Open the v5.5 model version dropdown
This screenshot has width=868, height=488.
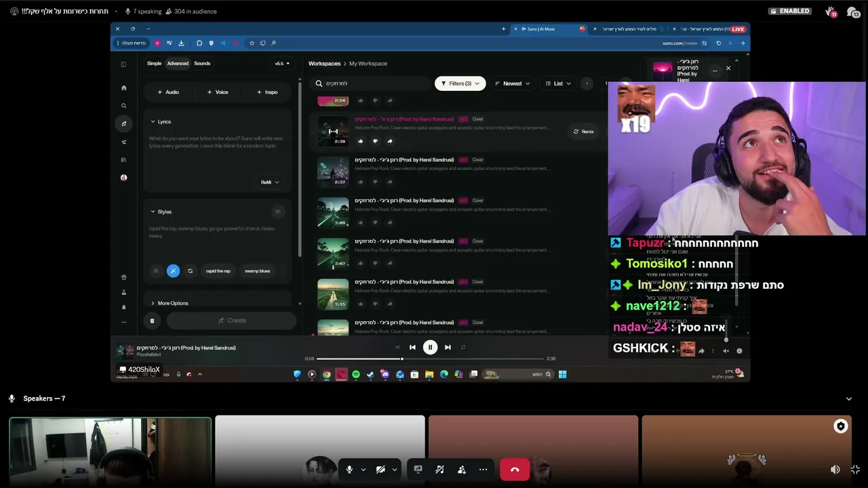(x=282, y=64)
